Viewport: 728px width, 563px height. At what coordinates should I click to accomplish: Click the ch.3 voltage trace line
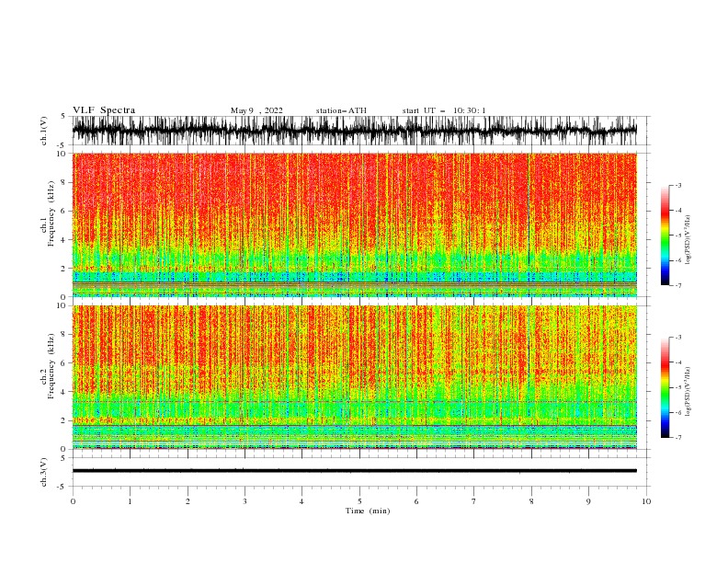point(354,471)
